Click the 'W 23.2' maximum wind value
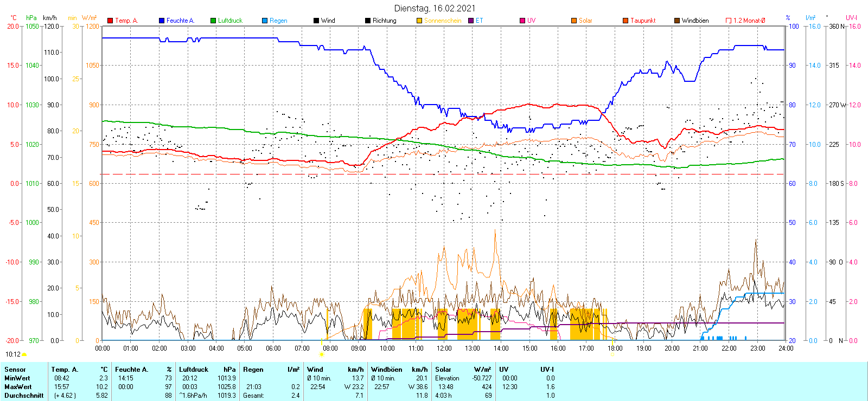868x401 pixels. click(x=354, y=387)
